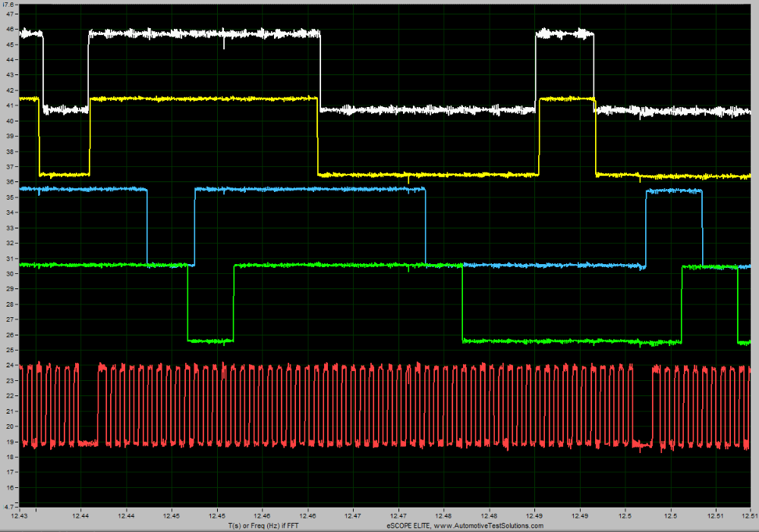This screenshot has width=759, height=532.
Task: Select the white trace's long high plateau
Action: pyautogui.click(x=205, y=34)
